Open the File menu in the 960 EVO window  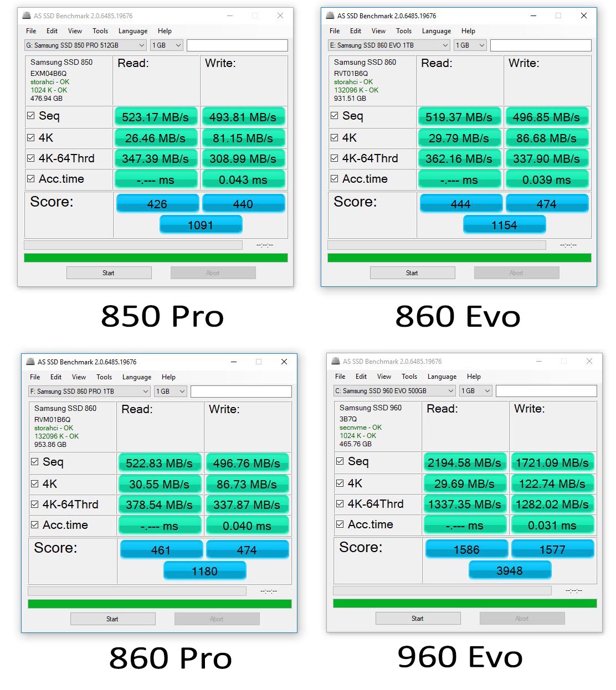(340, 377)
